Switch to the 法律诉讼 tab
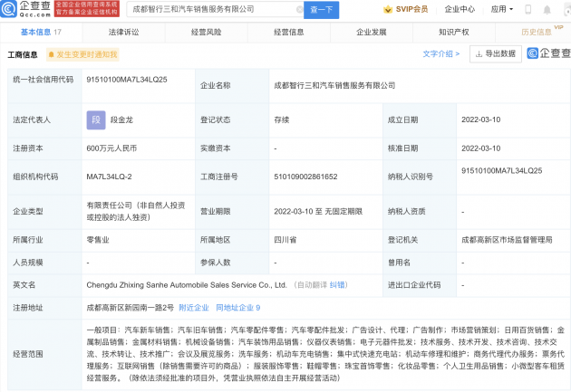 [x=124, y=32]
